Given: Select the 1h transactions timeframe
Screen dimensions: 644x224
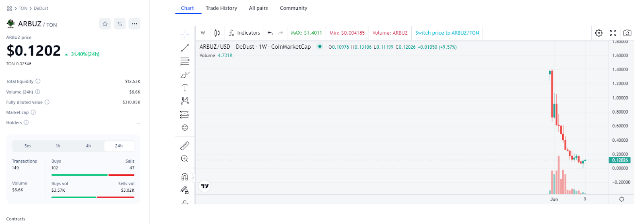Looking at the screenshot, I should tap(58, 146).
